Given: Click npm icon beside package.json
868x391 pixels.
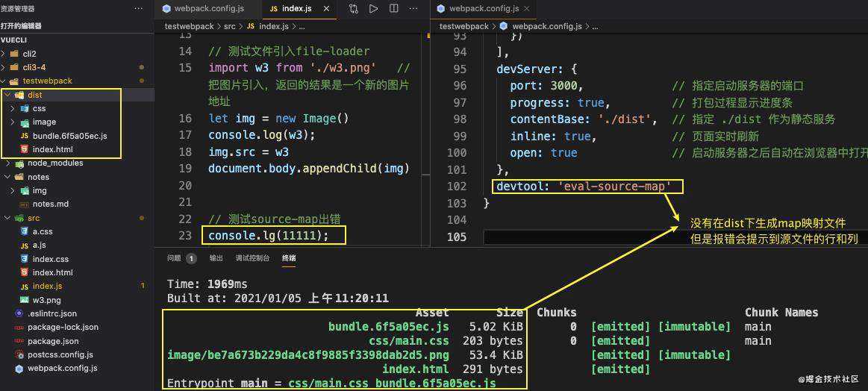Looking at the screenshot, I should pos(19,341).
